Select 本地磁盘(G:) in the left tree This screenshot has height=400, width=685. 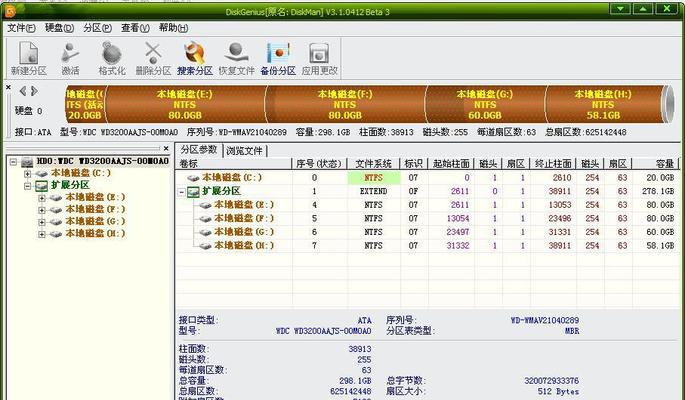[95, 221]
